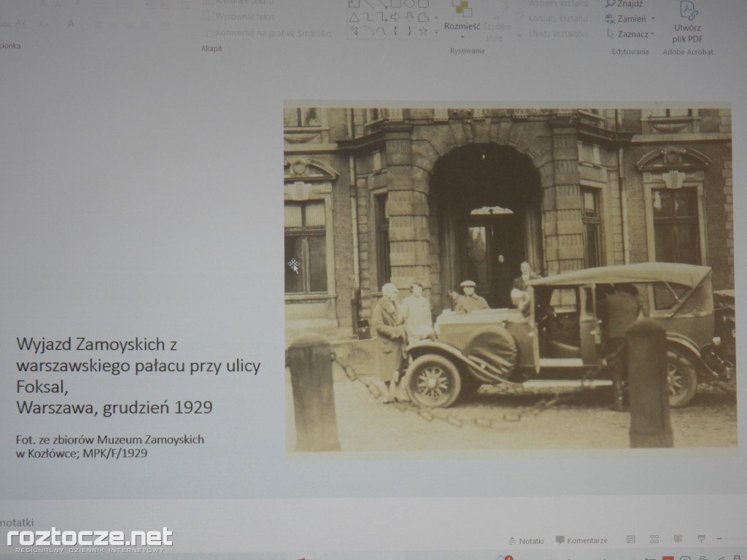
Task: Select the left brace shape
Action: coord(395,31)
